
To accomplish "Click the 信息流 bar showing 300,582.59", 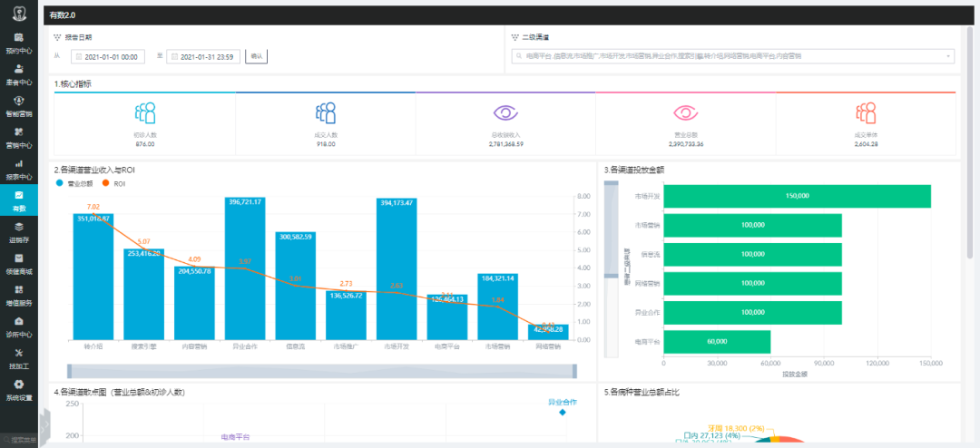I will point(295,287).
